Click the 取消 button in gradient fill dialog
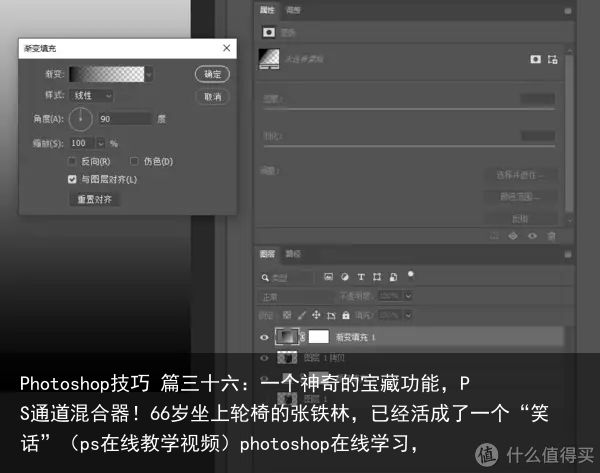The width and height of the screenshot is (600, 473). coord(212,97)
